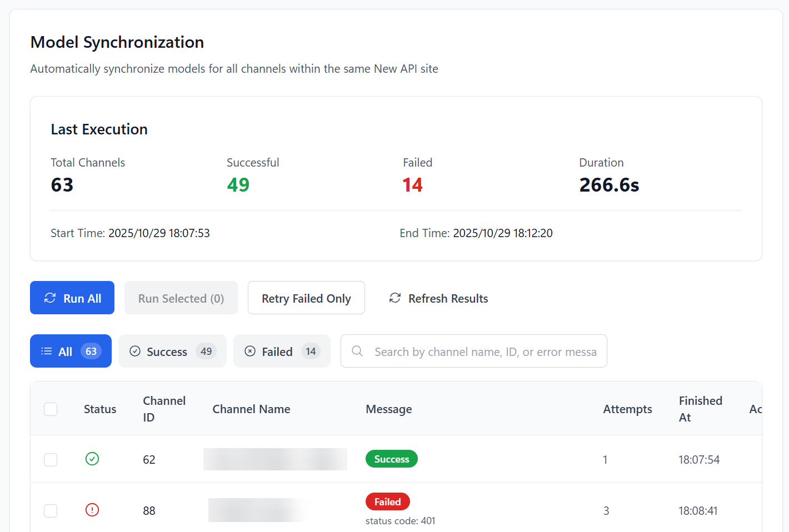Click the green Success badge in channel 62 row

coord(391,459)
